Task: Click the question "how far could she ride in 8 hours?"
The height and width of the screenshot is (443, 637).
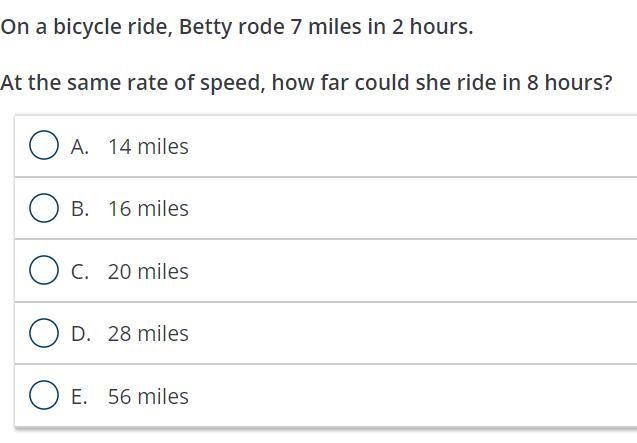Action: click(441, 82)
